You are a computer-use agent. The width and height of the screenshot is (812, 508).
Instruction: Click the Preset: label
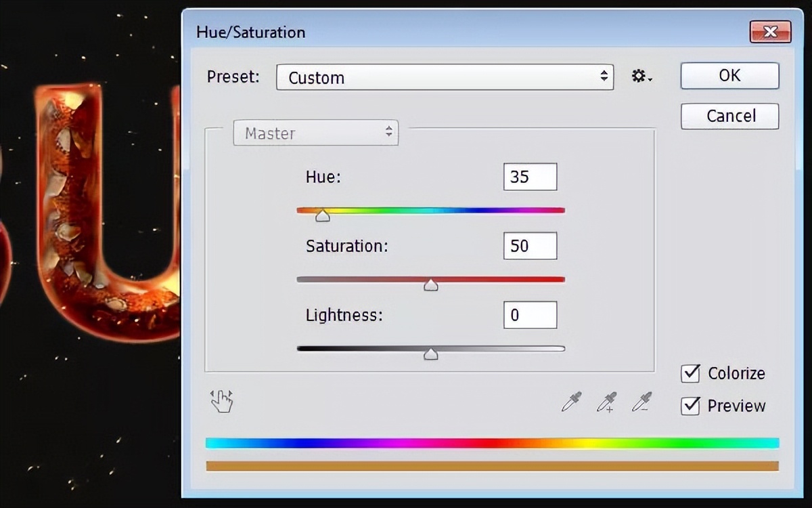[233, 77]
